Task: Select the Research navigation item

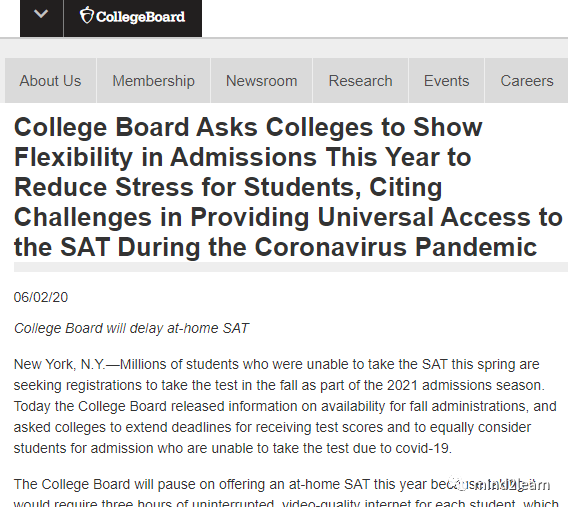Action: coord(360,80)
